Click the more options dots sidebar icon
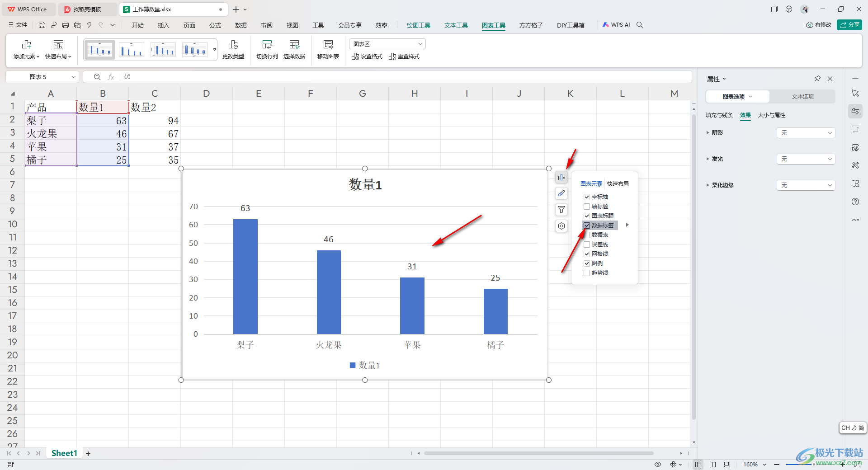This screenshot has width=868, height=470. pyautogui.click(x=855, y=220)
